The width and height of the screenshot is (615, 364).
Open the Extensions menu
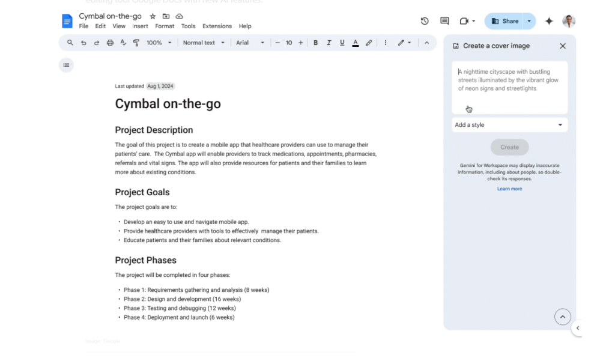coord(217,26)
